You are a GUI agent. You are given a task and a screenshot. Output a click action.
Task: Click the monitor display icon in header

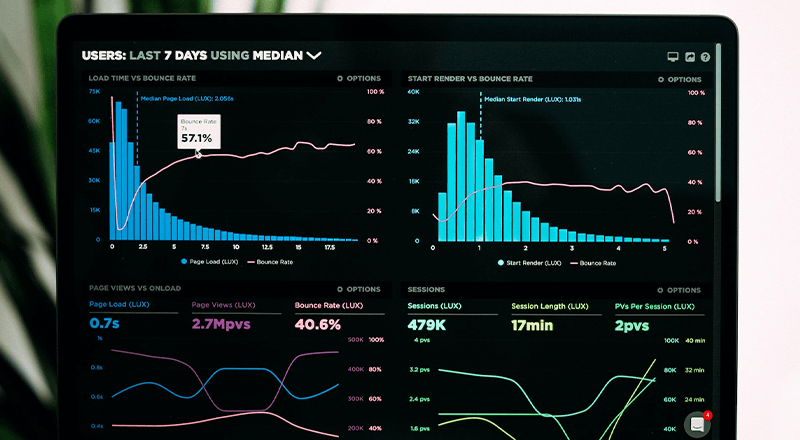pyautogui.click(x=673, y=57)
